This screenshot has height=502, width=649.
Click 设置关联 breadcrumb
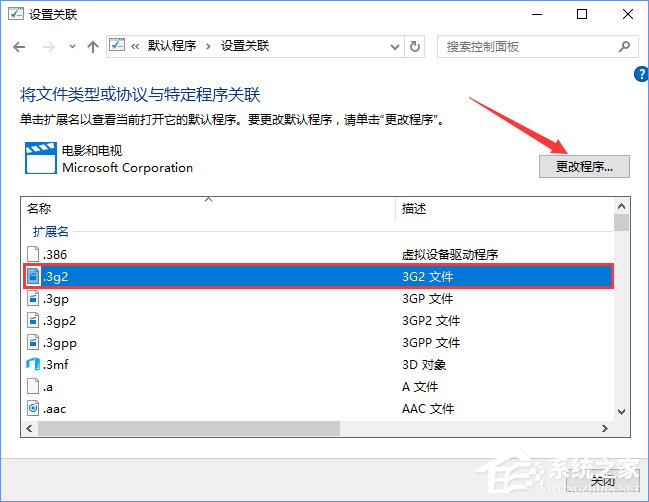pyautogui.click(x=245, y=46)
